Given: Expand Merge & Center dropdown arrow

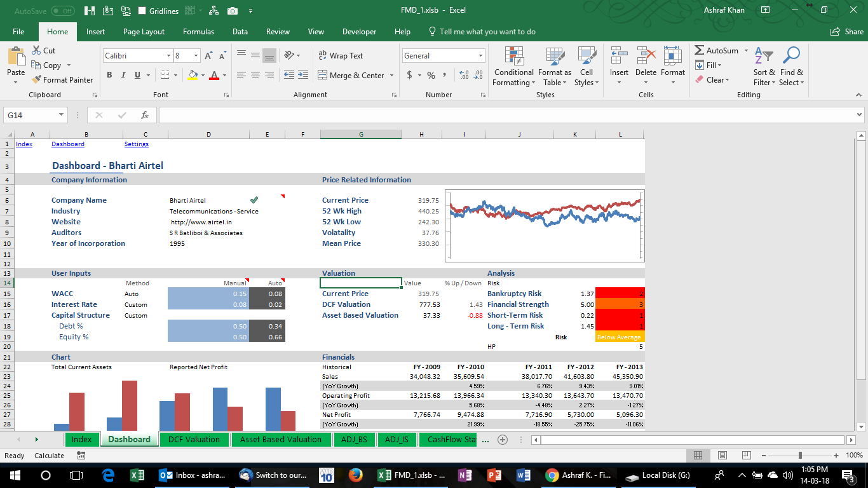Looking at the screenshot, I should 391,75.
